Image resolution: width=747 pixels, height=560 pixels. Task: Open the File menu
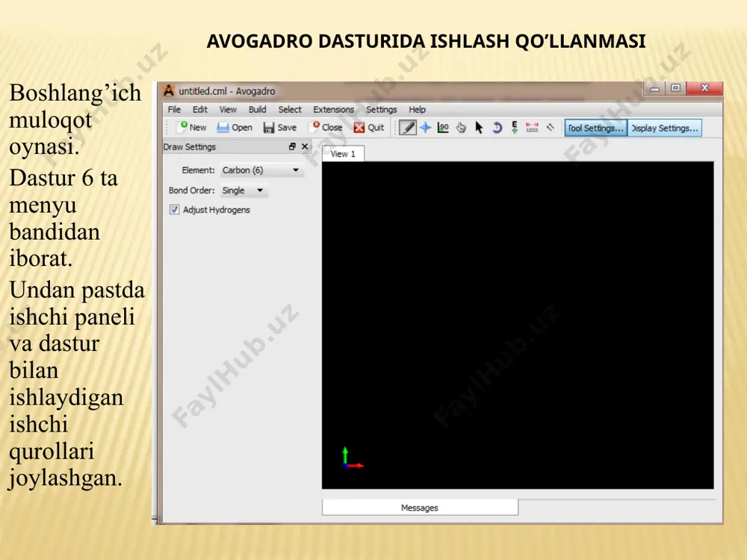click(x=174, y=110)
